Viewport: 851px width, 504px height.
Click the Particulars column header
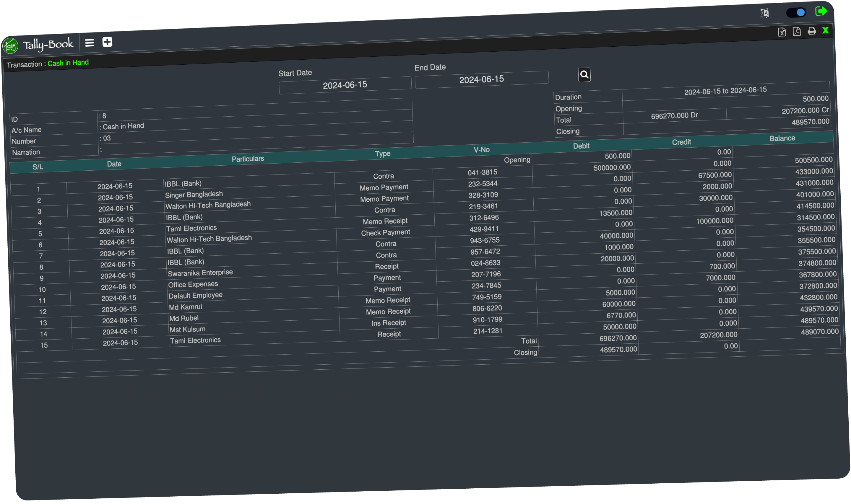click(248, 159)
